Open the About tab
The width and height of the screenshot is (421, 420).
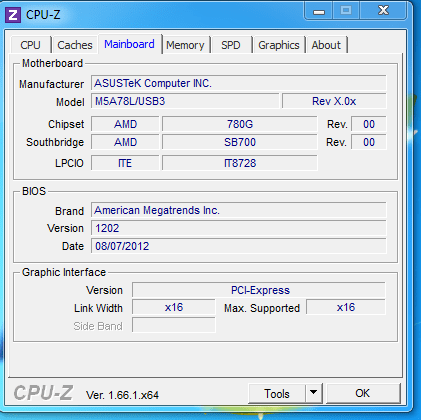(x=326, y=45)
